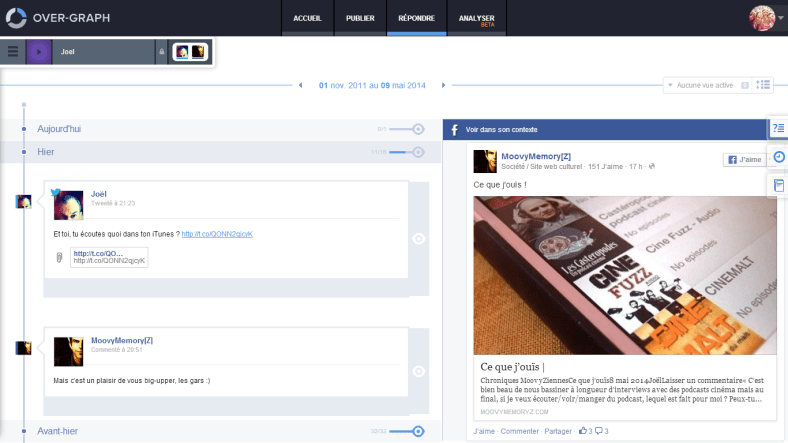Viewport: 788px width, 443px height.
Task: Adjust the Hier section slider knob
Action: click(418, 152)
